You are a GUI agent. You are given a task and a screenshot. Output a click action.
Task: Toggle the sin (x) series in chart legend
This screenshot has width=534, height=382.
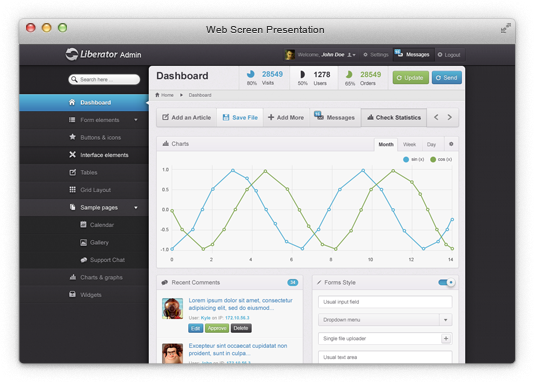413,159
